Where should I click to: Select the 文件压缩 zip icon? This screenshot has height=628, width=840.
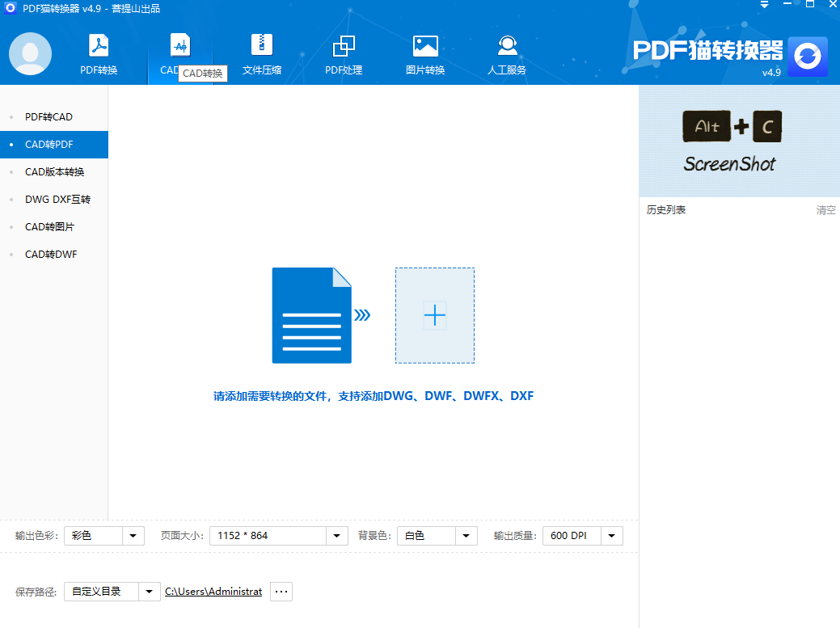[x=262, y=45]
